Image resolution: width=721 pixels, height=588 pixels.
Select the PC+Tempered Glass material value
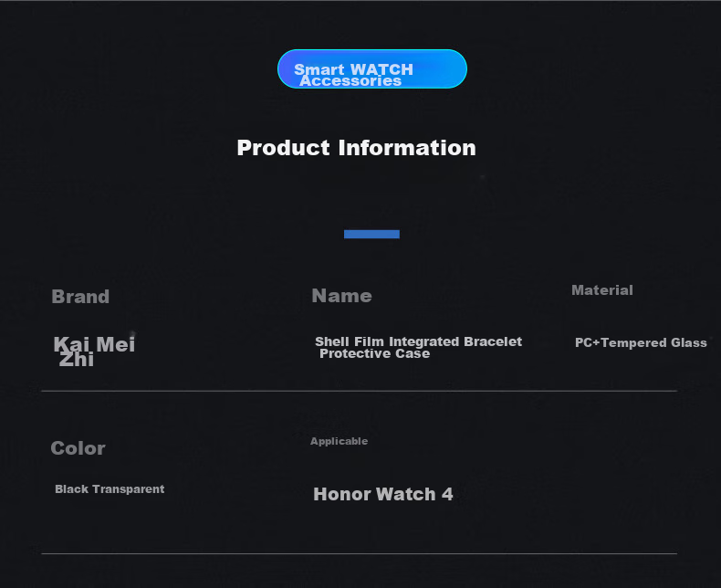coord(641,342)
